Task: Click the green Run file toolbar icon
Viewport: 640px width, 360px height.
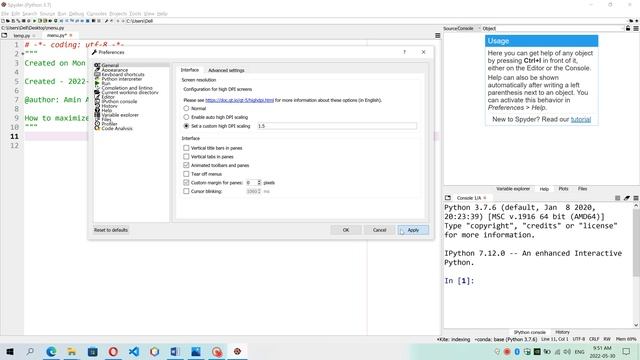Action: click(34, 21)
